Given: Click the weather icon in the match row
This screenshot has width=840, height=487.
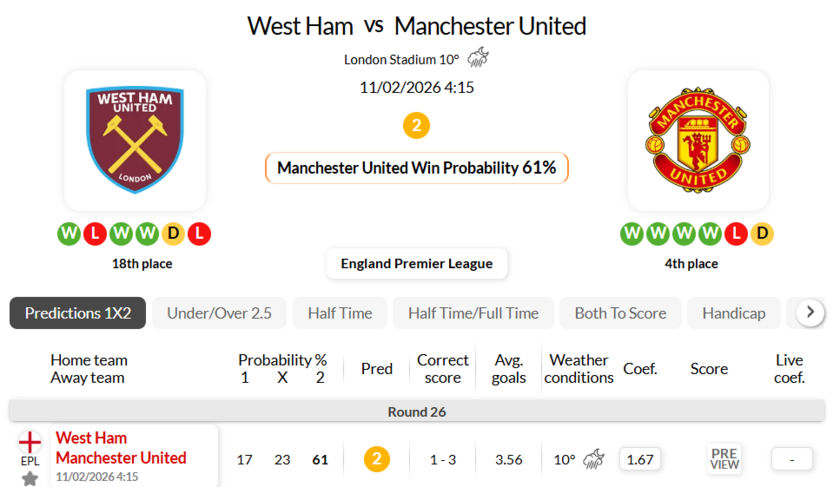Looking at the screenshot, I should 593,460.
